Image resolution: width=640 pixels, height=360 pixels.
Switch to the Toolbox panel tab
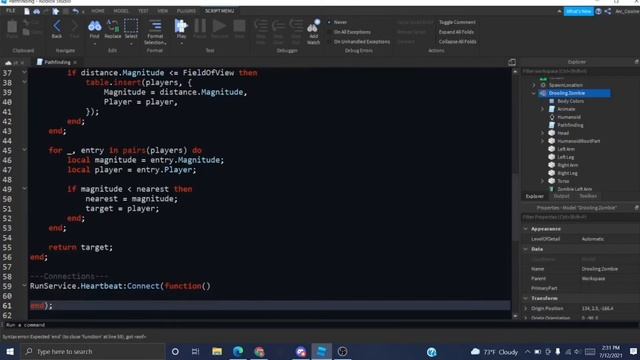click(x=588, y=196)
